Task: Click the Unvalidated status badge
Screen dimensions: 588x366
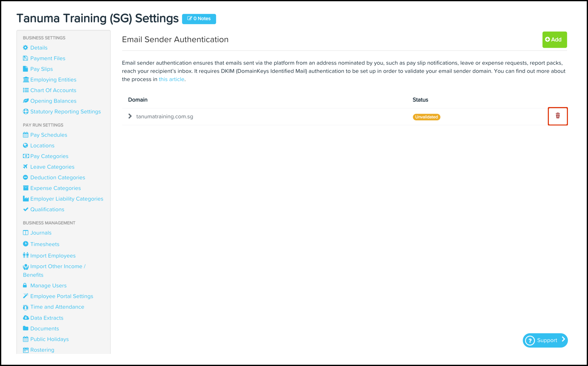Action: [426, 117]
